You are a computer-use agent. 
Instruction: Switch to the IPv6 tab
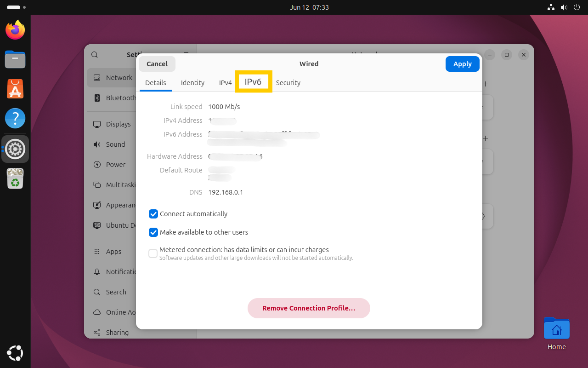tap(253, 82)
